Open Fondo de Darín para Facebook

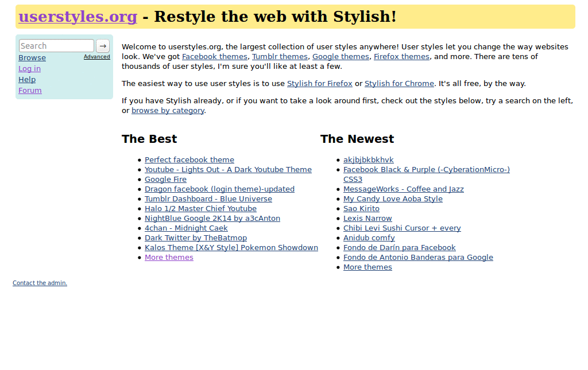pos(400,248)
